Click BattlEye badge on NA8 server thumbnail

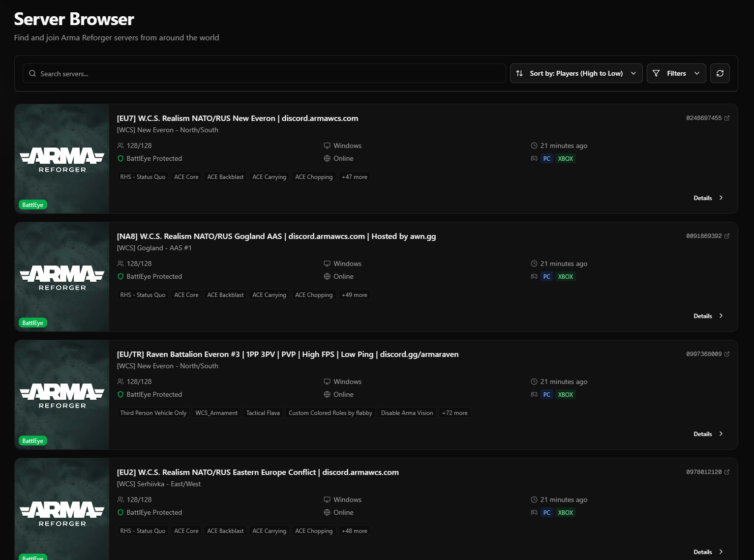pos(33,323)
